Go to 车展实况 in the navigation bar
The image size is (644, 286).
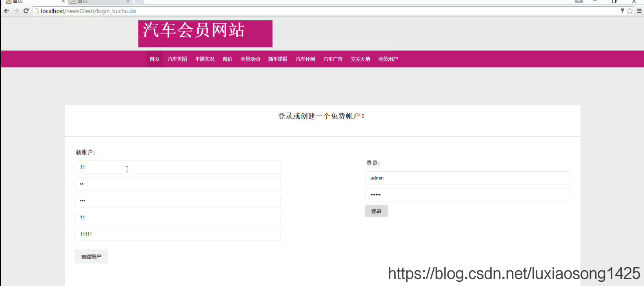pyautogui.click(x=205, y=59)
